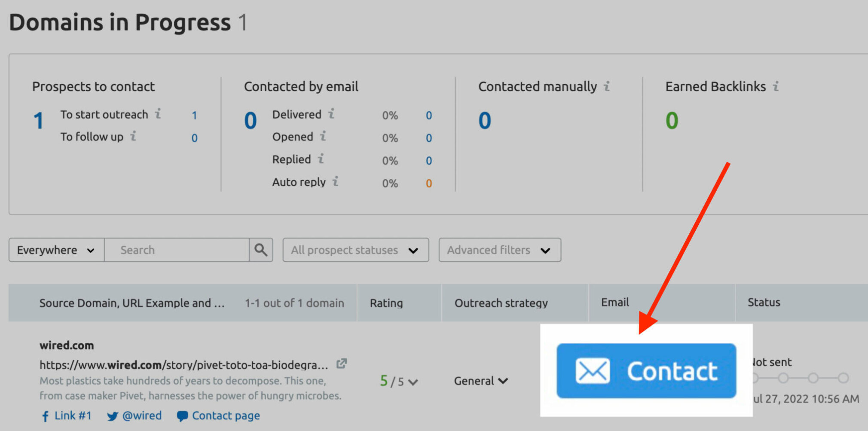Click info icon beside Opened
868x431 pixels.
coord(323,136)
